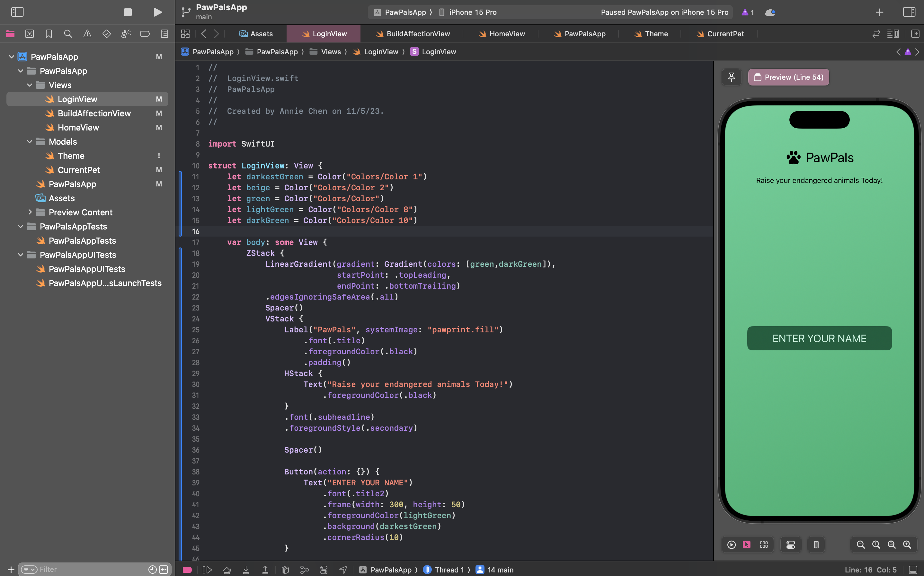The height and width of the screenshot is (576, 924).
Task: Click the Preview (Line 54) button
Action: pyautogui.click(x=788, y=77)
